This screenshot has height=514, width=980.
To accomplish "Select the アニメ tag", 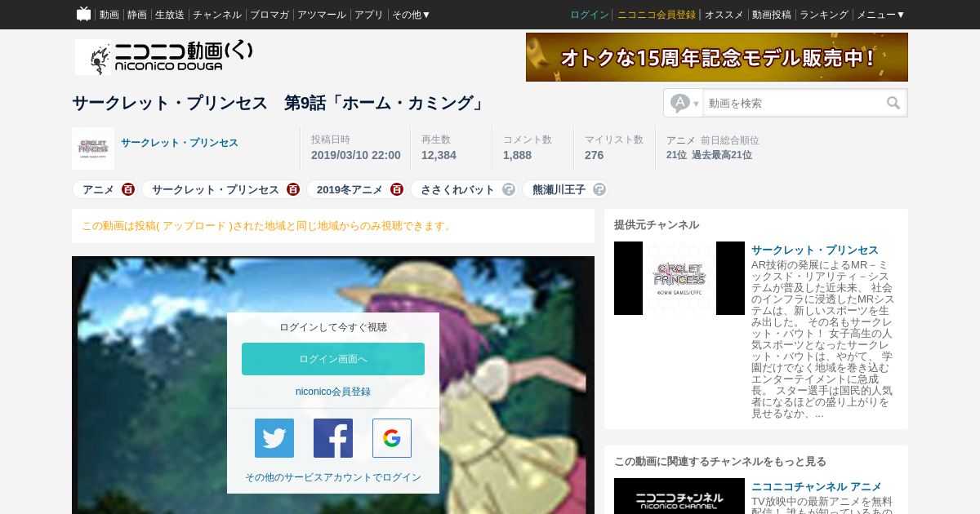I will (98, 189).
